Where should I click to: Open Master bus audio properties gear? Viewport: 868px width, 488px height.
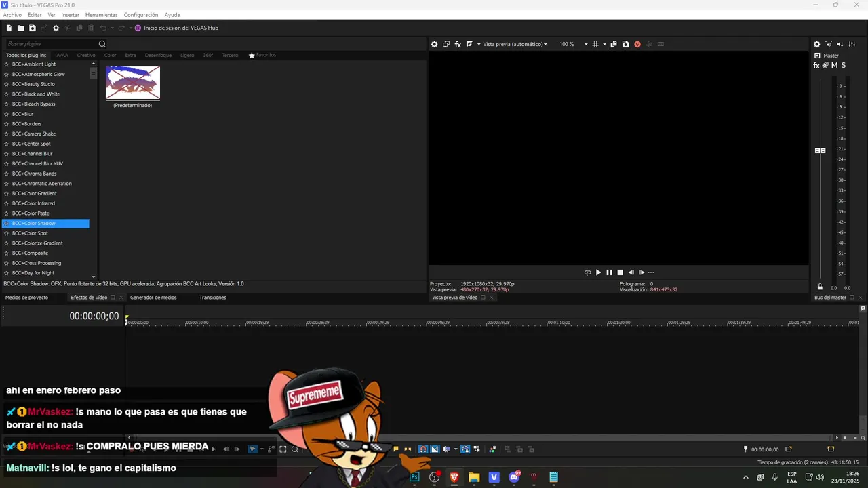click(816, 44)
